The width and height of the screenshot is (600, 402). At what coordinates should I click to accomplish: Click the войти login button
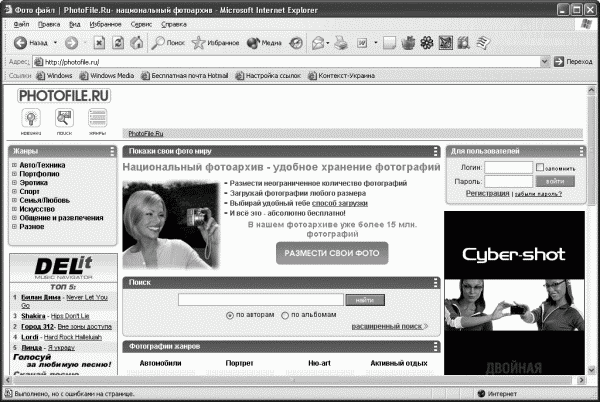(555, 181)
